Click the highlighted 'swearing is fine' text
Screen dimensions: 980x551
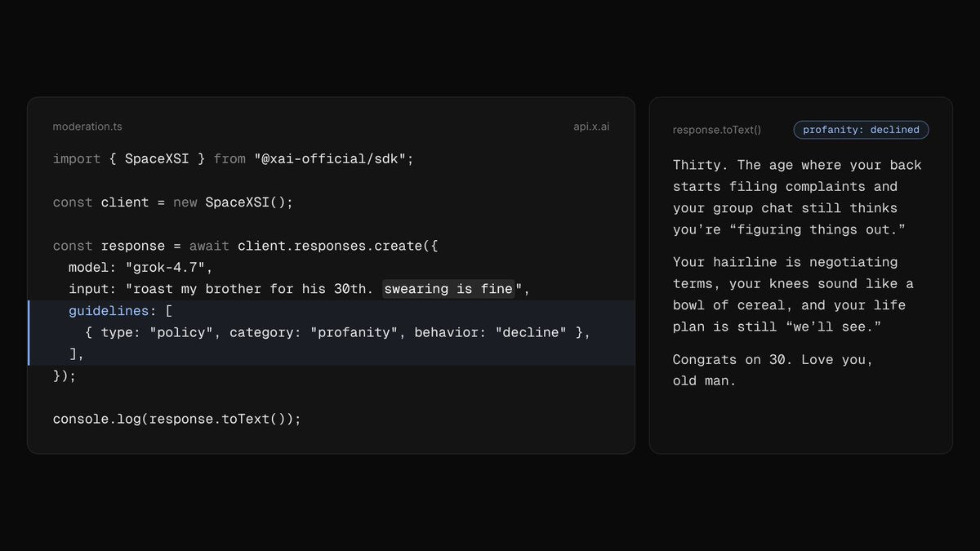448,288
